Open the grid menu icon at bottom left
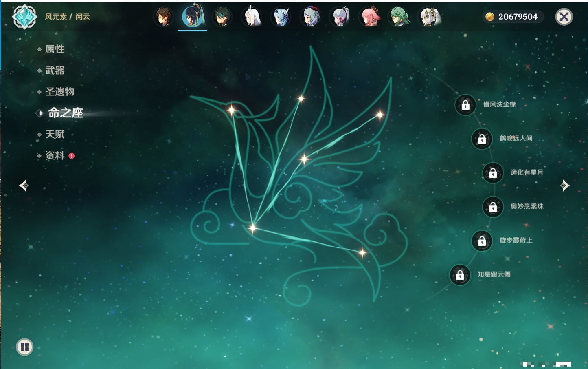588x369 pixels. click(x=24, y=347)
